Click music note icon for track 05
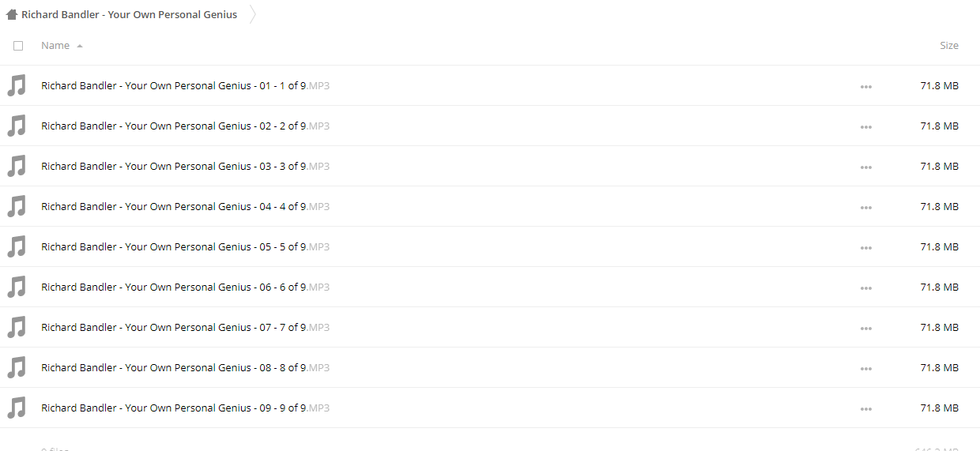This screenshot has height=451, width=980. 17,246
